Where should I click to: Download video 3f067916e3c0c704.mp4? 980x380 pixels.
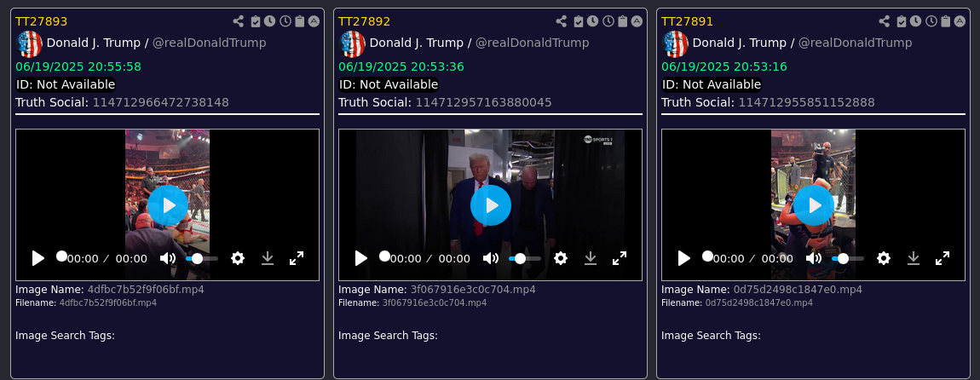(x=591, y=258)
